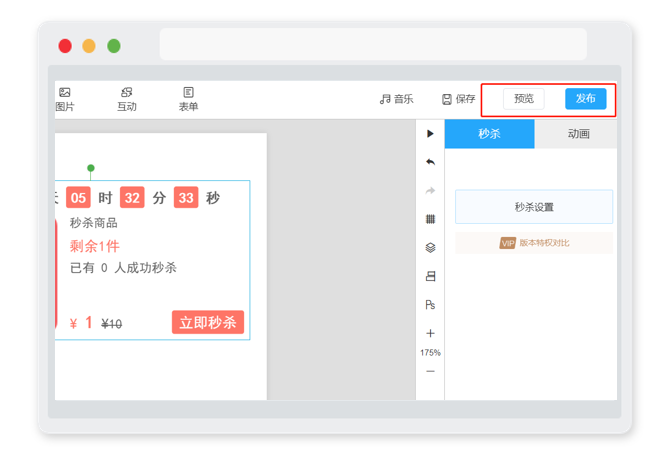
Task: Open the 表单 form tool
Action: click(x=188, y=99)
